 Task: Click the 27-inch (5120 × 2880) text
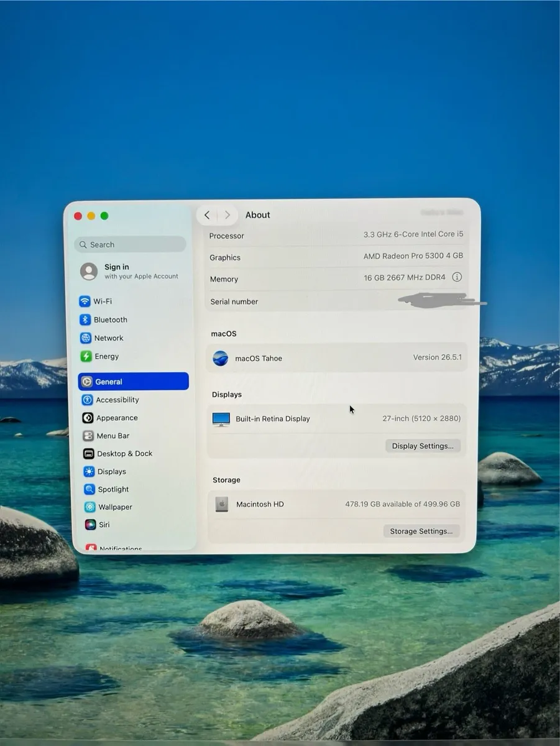(421, 418)
